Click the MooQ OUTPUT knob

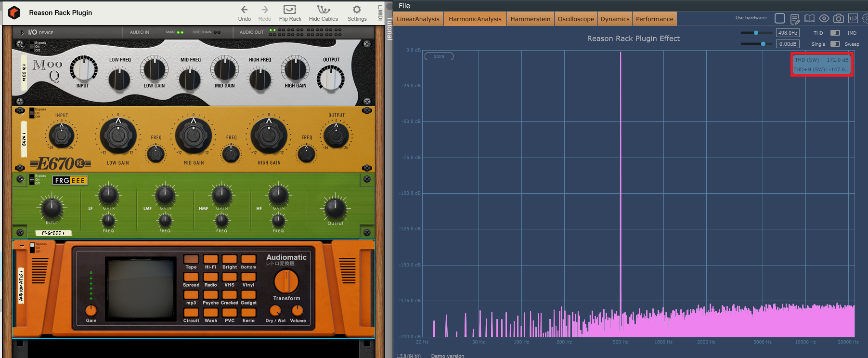click(331, 79)
